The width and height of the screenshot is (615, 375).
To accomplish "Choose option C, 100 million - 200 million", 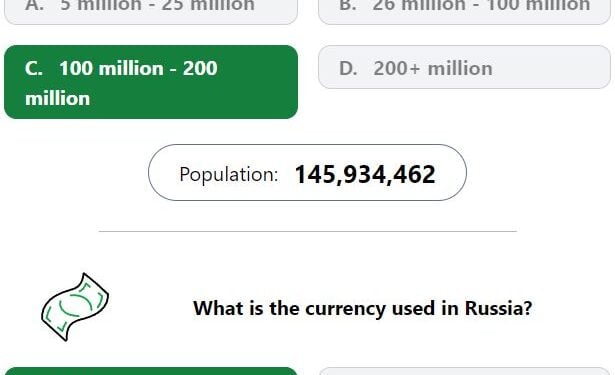I will click(151, 82).
